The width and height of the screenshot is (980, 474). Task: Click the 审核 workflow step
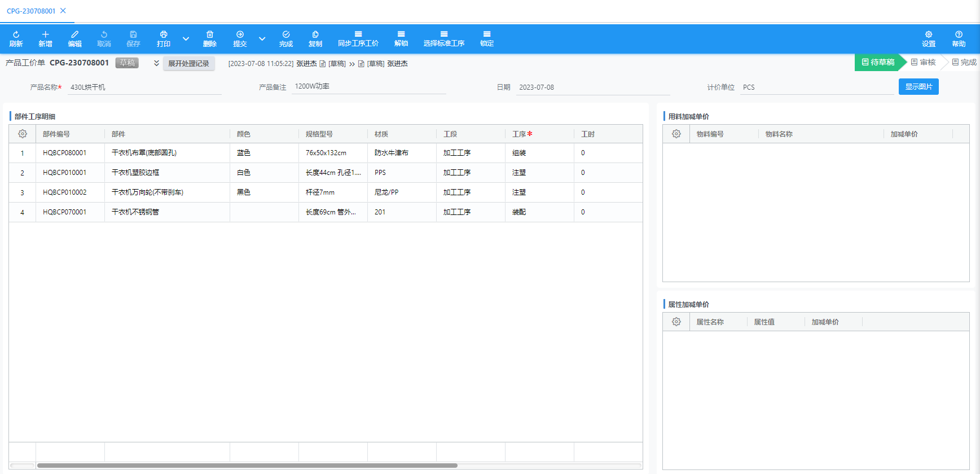[x=924, y=62]
